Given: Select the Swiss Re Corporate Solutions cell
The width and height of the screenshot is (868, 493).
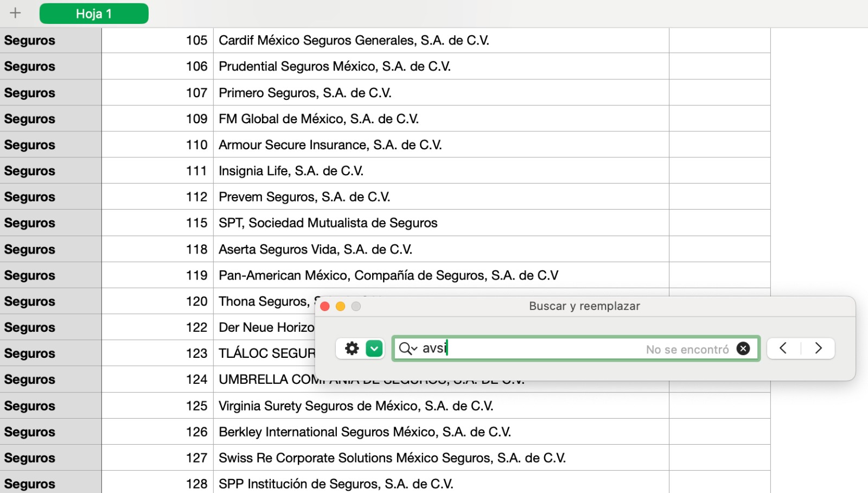Looking at the screenshot, I should pos(441,458).
